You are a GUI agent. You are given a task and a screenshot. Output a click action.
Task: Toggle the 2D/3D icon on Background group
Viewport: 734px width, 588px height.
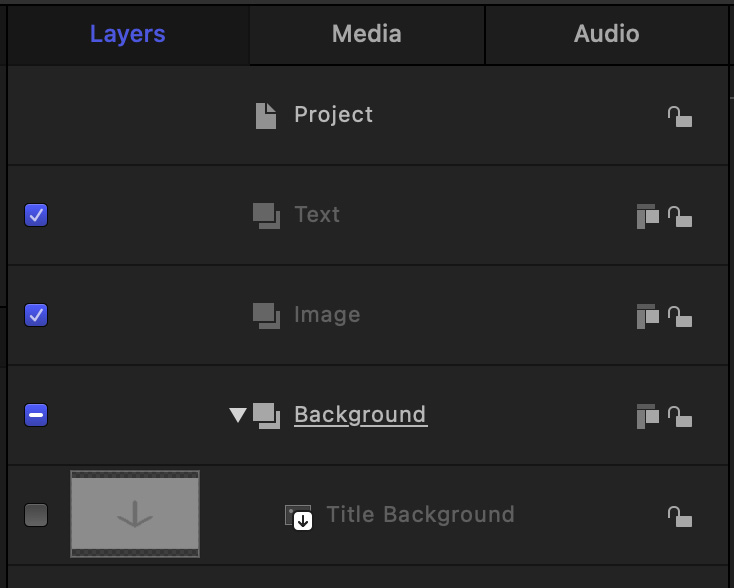pos(648,416)
